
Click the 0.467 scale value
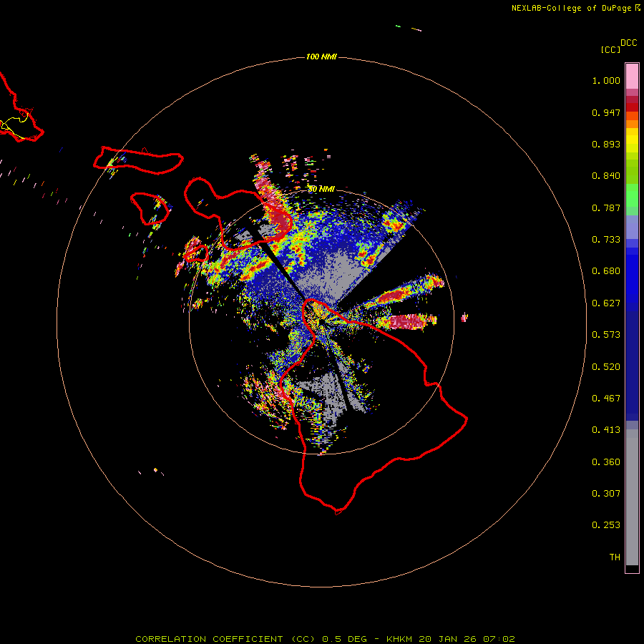point(606,399)
